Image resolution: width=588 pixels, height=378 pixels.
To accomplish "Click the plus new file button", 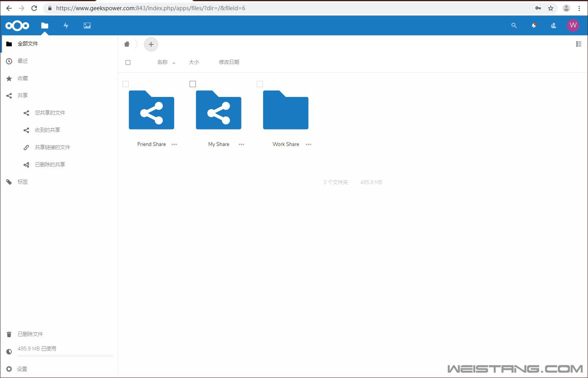I will click(x=151, y=44).
